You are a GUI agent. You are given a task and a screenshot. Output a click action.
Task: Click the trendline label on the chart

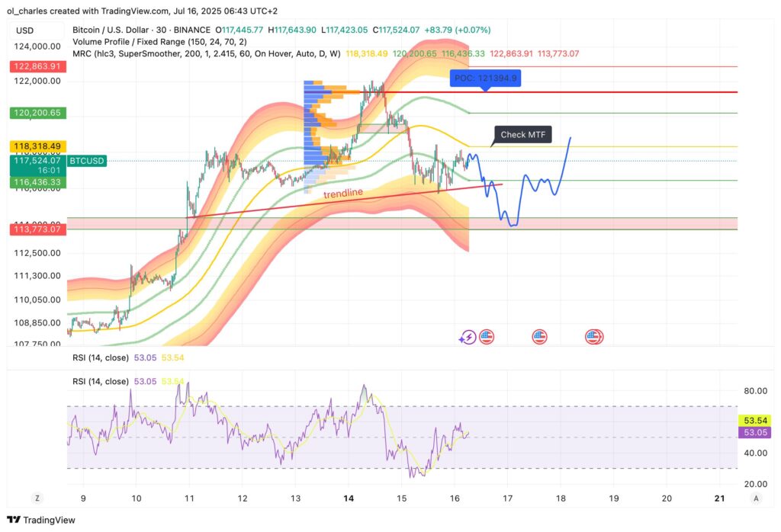click(x=343, y=192)
